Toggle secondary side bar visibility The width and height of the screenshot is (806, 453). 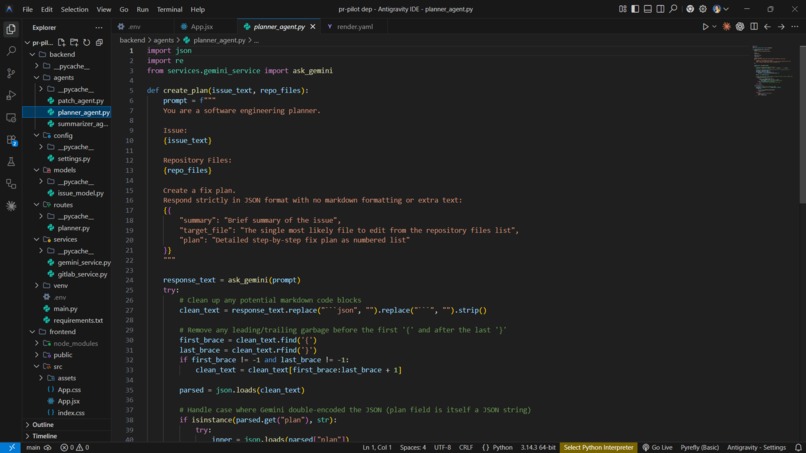click(x=660, y=9)
